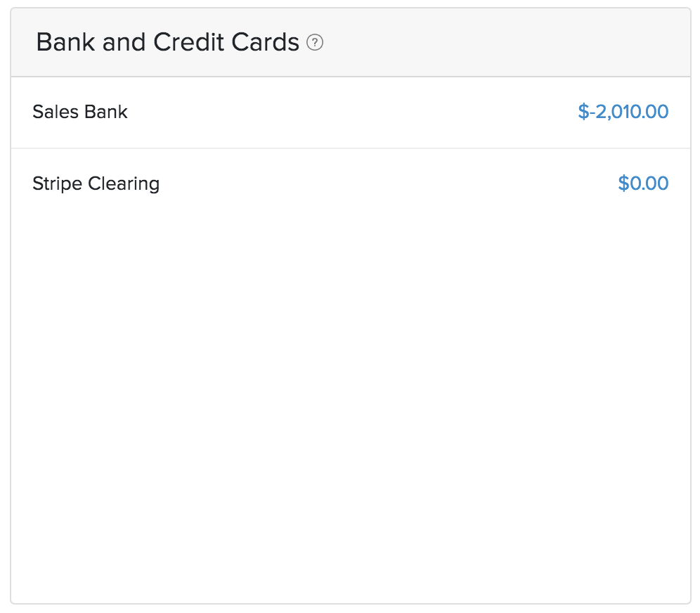Choose the second account, Stripe Clearing
This screenshot has width=700, height=613.
pos(96,183)
